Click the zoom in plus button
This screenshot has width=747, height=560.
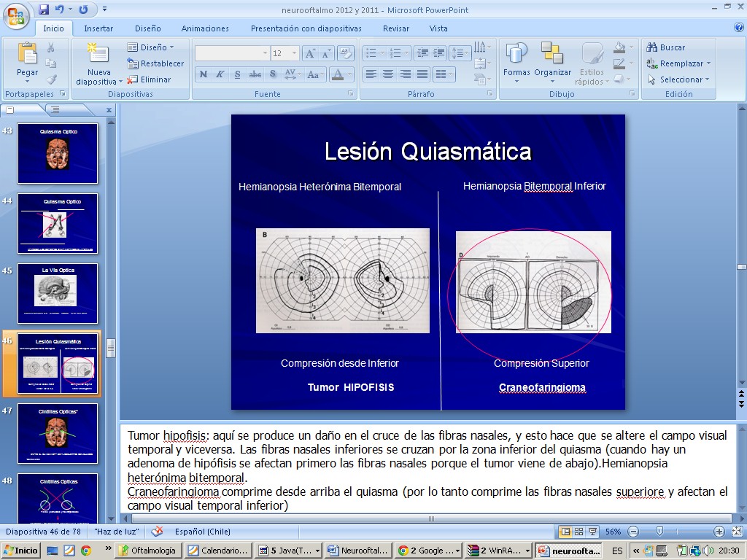(x=719, y=532)
